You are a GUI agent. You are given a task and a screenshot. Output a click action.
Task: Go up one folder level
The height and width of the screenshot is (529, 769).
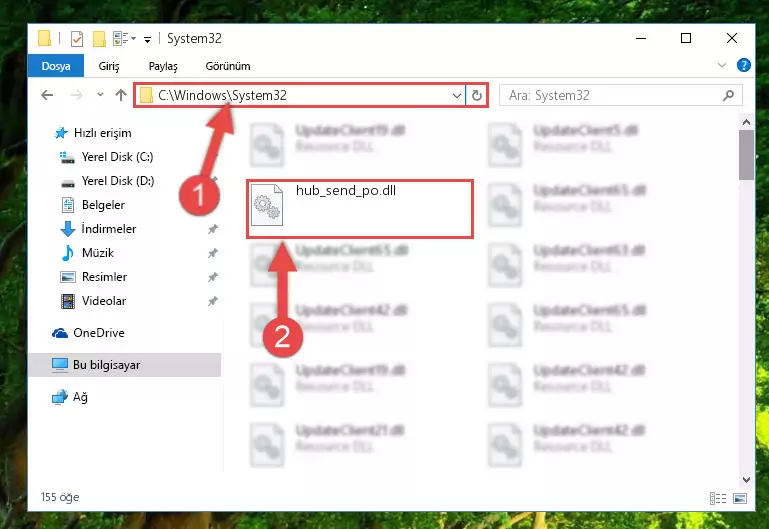(x=121, y=95)
